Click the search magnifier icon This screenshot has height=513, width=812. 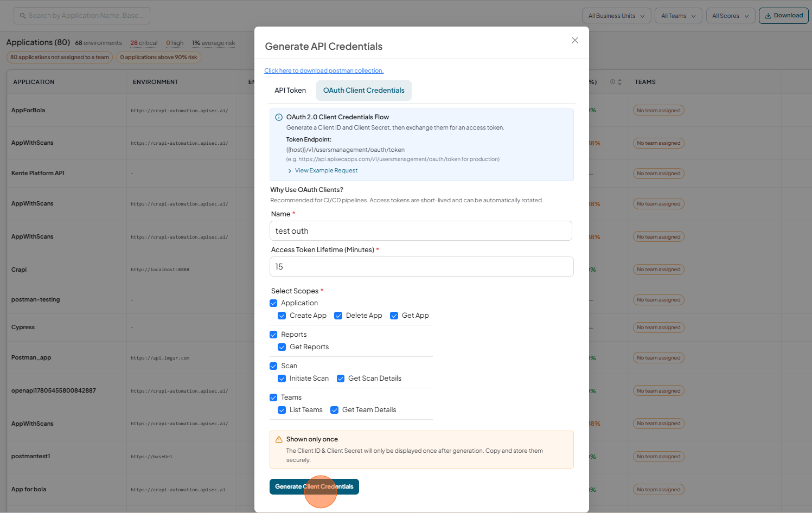23,16
